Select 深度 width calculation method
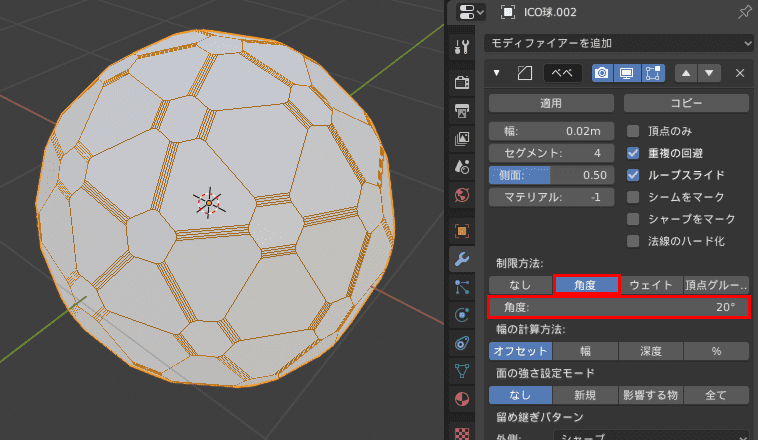The width and height of the screenshot is (758, 440). pyautogui.click(x=651, y=351)
